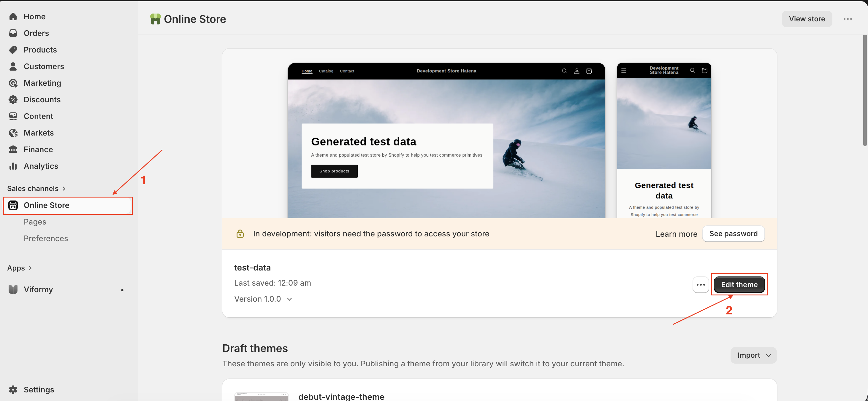This screenshot has width=868, height=401.
Task: Click the search icon in desktop preview
Action: [565, 71]
